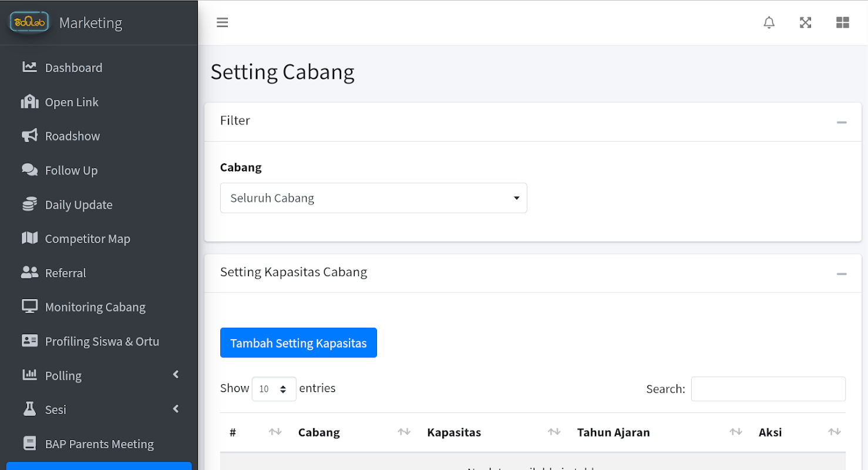Click the Daily Update coins icon
868x470 pixels.
pos(29,204)
